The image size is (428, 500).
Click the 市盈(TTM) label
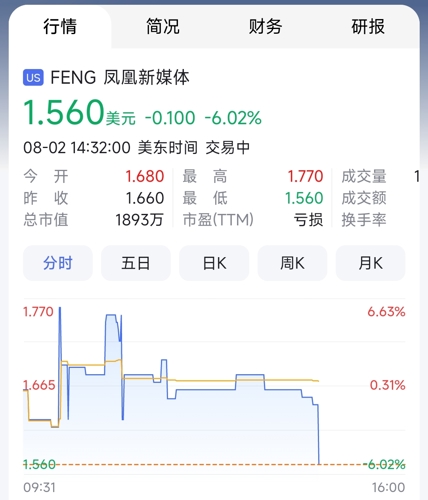pos(218,220)
